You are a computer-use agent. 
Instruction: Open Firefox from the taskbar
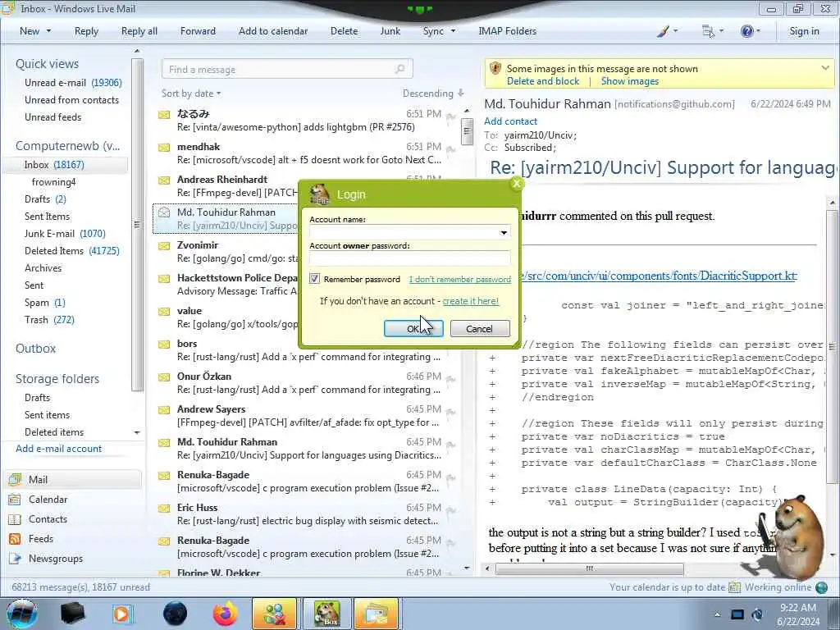pyautogui.click(x=225, y=614)
